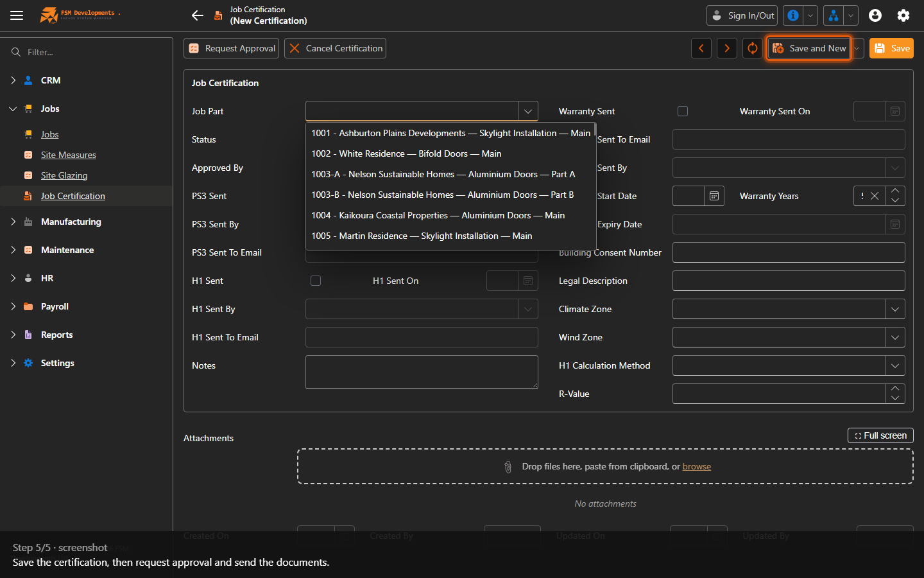Tick the Warranty Sent checkbox
The image size is (924, 578).
coord(683,111)
